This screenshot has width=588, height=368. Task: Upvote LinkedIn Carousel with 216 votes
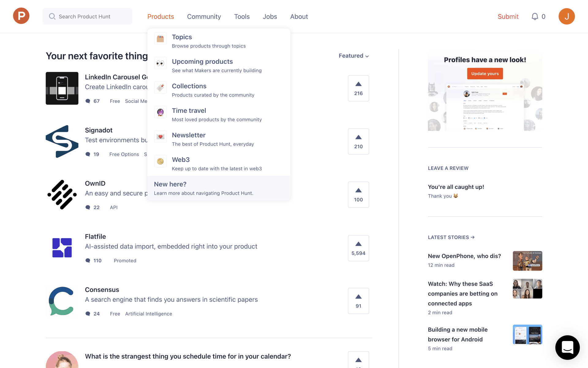point(358,88)
